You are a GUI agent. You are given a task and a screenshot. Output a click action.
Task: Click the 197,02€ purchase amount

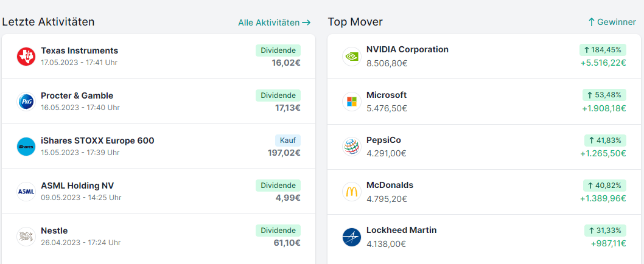(x=284, y=153)
